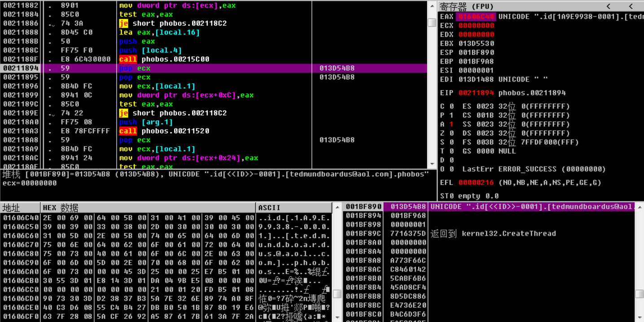Image resolution: width=644 pixels, height=322 pixels.
Task: Click the A auxiliary flag bit
Action: [451, 124]
